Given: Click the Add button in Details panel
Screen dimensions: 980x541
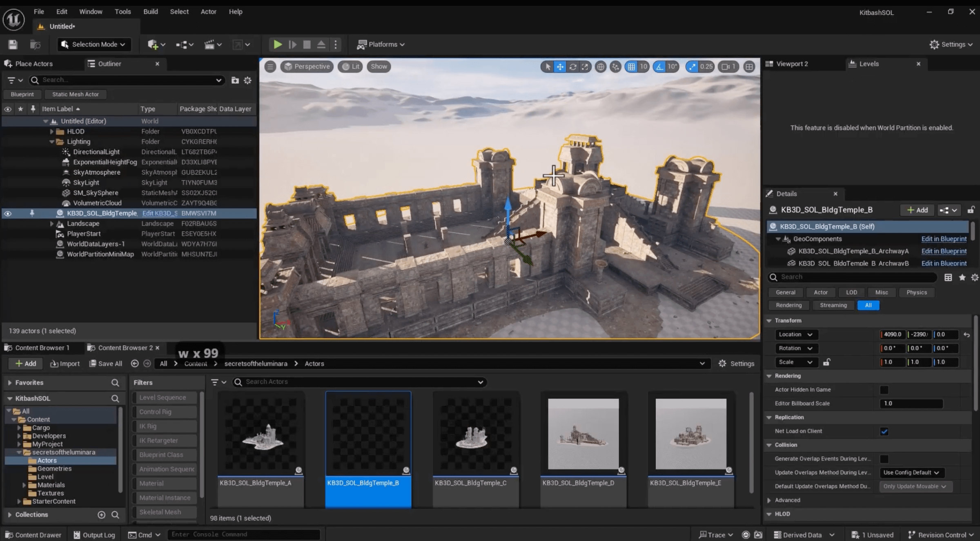Looking at the screenshot, I should pos(916,210).
